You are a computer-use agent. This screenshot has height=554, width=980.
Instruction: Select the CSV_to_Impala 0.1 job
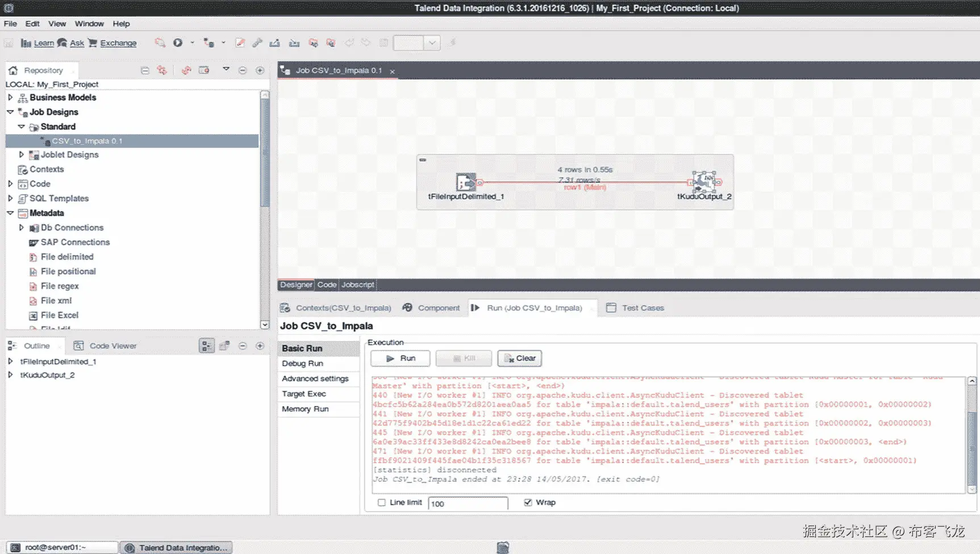coord(87,141)
